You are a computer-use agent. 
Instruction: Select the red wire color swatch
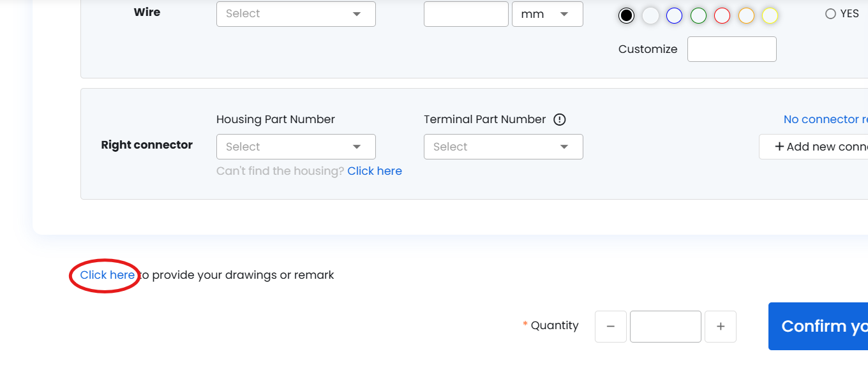point(722,16)
